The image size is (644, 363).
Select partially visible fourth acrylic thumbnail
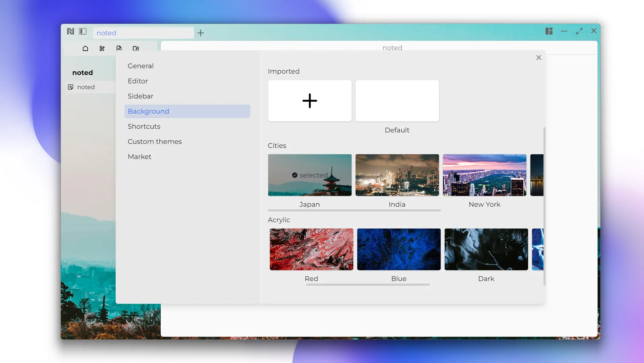tap(538, 249)
